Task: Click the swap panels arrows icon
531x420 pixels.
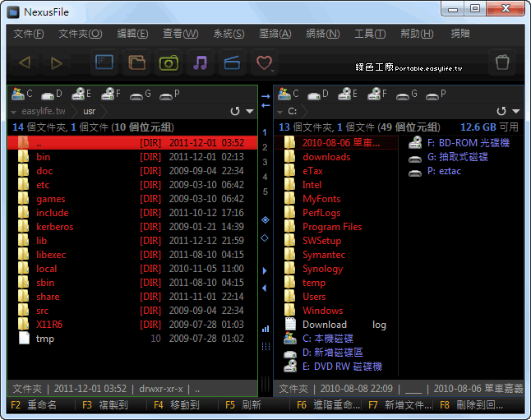Action: (265, 101)
